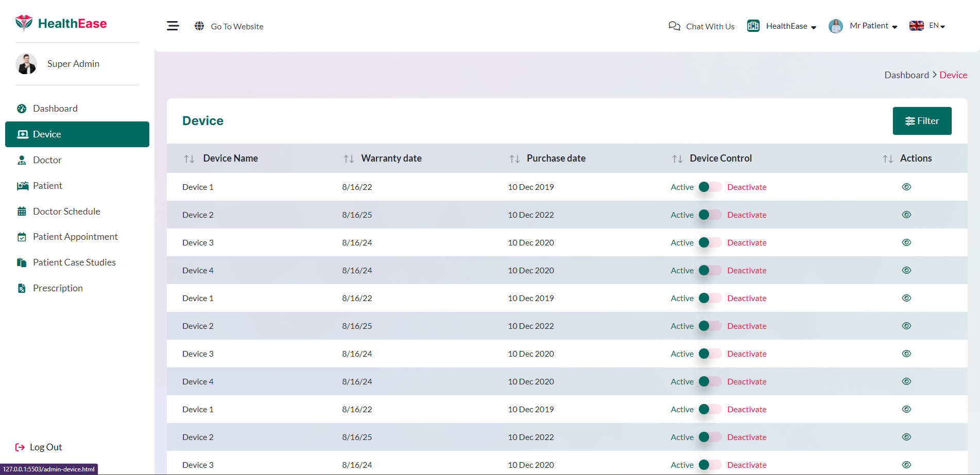
Task: Click the HealthEase hospital building icon
Action: (x=753, y=26)
